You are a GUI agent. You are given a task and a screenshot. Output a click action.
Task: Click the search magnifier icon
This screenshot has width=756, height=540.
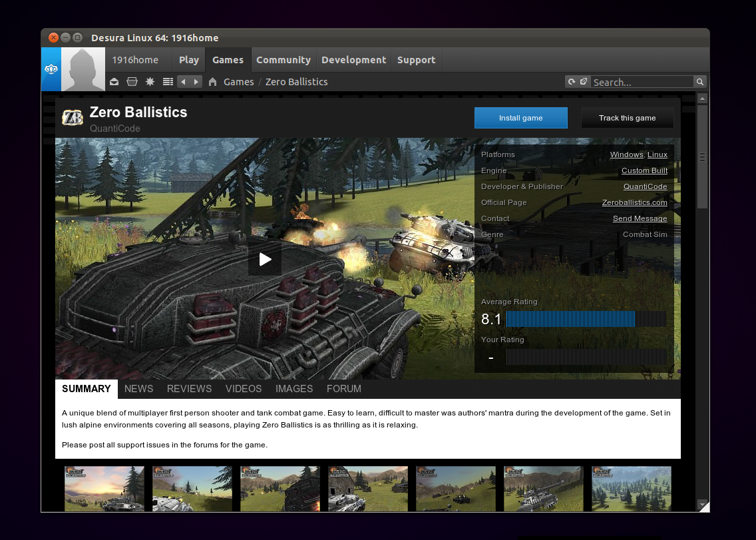point(700,82)
